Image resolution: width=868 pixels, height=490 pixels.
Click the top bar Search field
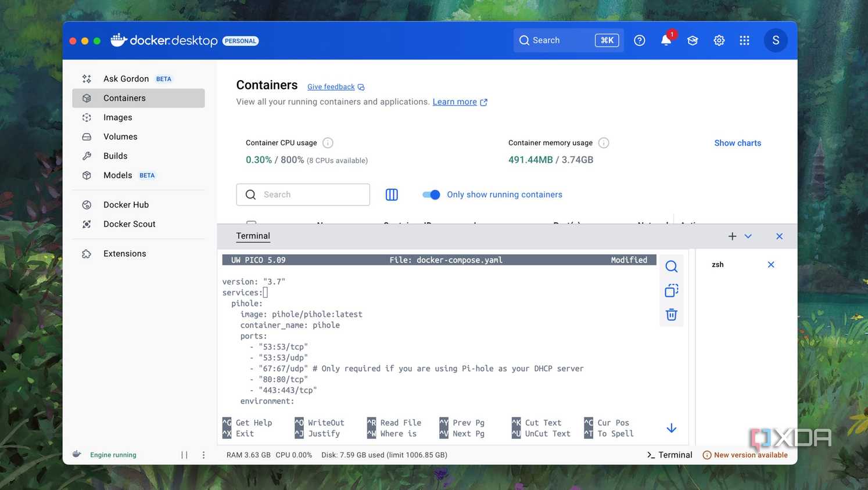pyautogui.click(x=568, y=40)
